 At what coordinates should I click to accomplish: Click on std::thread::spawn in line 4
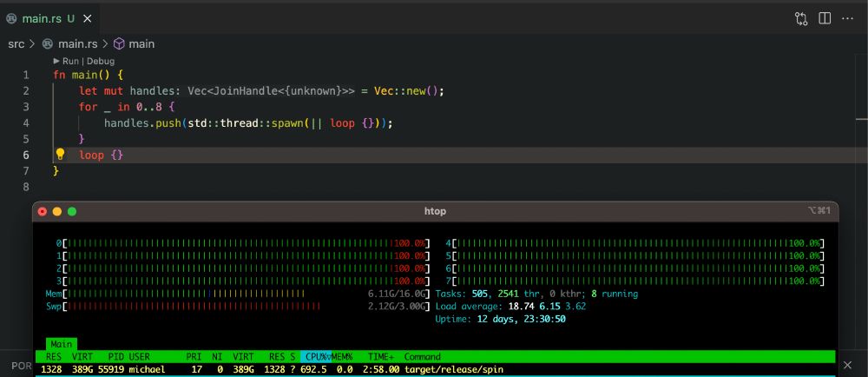coord(247,122)
